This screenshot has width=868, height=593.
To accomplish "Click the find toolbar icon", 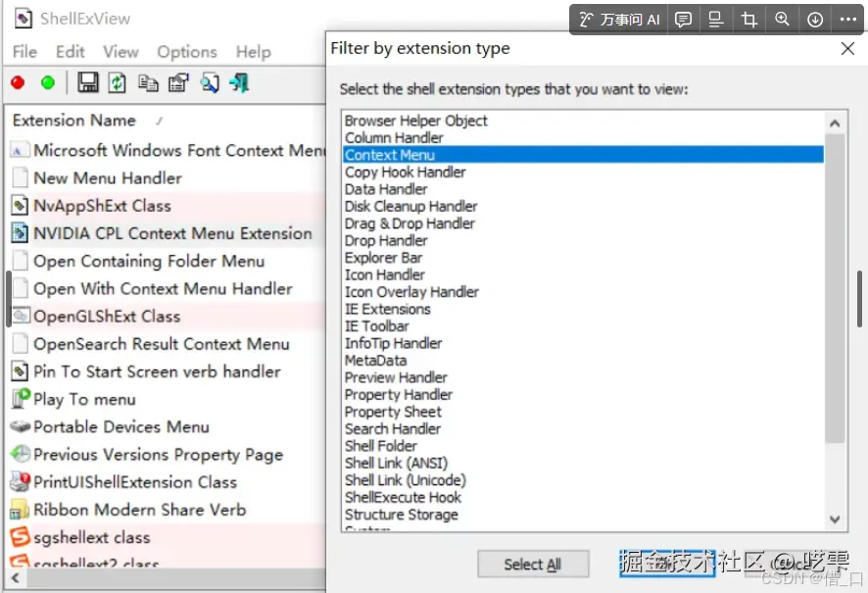I will tap(210, 83).
